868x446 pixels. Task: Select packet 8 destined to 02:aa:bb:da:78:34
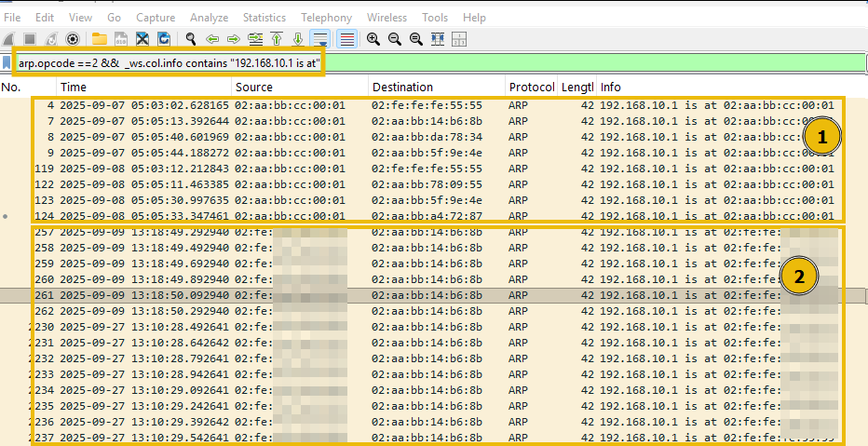434,137
